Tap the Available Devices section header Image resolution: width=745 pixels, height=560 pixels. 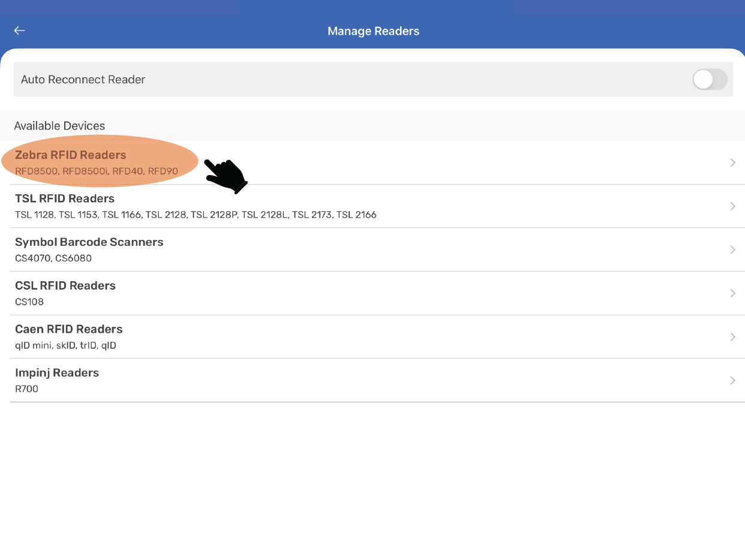pos(59,126)
